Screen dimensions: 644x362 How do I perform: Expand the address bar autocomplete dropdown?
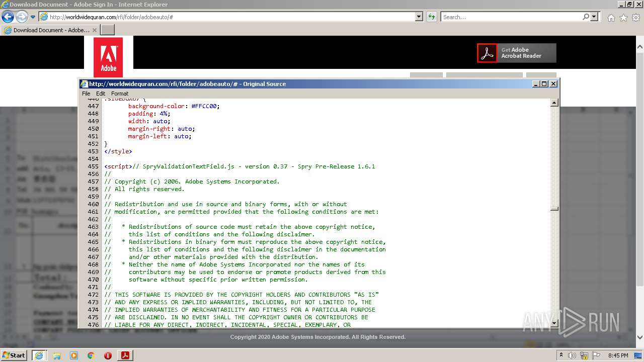pos(419,17)
